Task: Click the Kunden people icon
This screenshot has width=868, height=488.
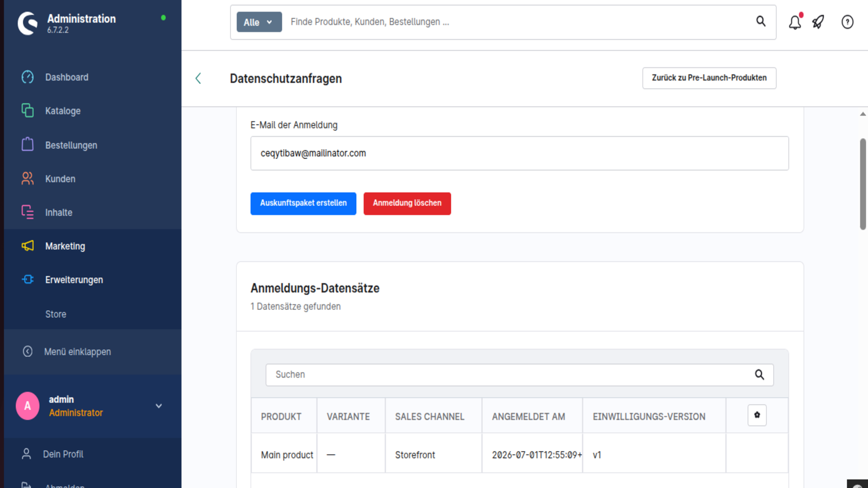Action: point(28,178)
